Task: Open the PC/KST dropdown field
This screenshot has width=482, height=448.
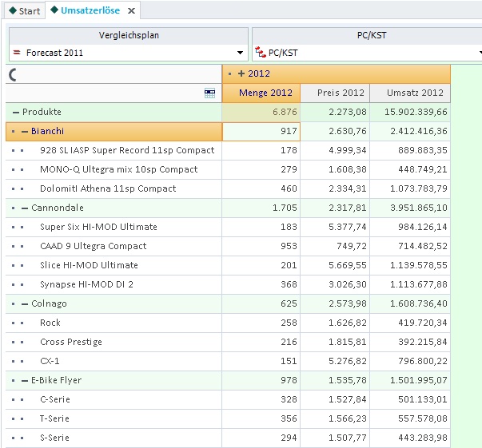Action: pos(367,53)
